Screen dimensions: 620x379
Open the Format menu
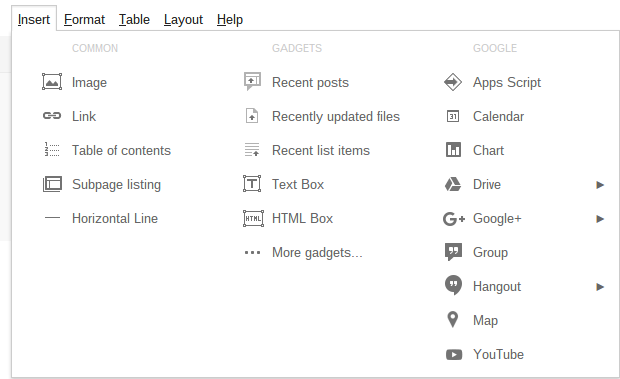point(84,19)
